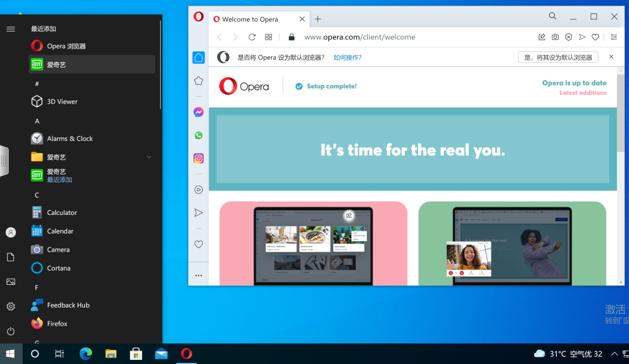Viewport: 629px width, 364px height.
Task: Open Bookmarks star in Opera sidebar
Action: tap(199, 81)
